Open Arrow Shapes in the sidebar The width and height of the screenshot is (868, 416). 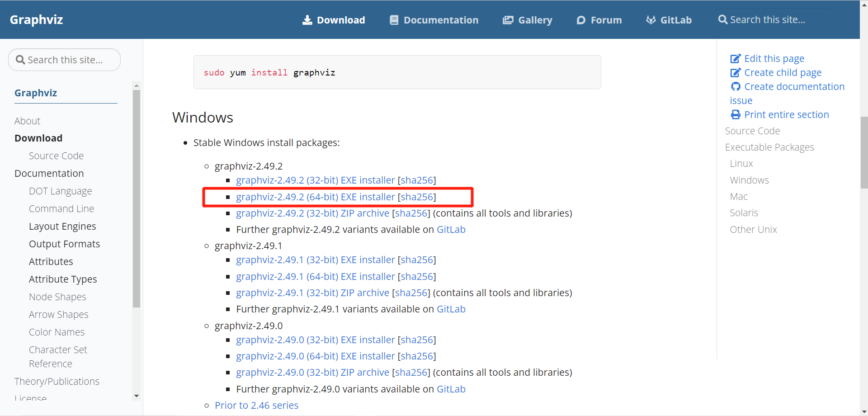[58, 314]
